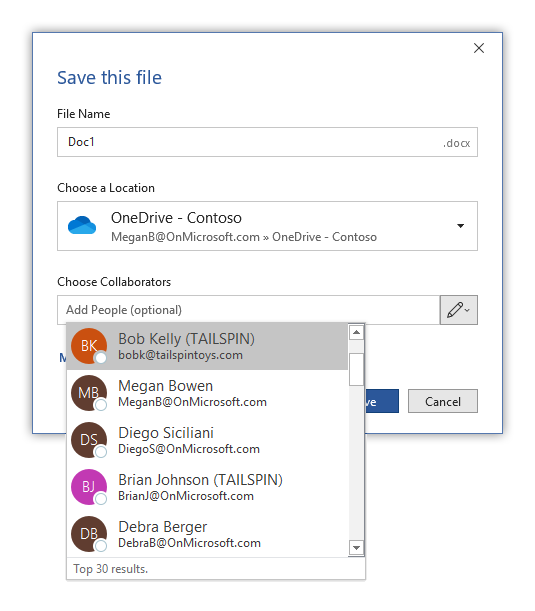Click scroll up arrow in people list

coord(356,332)
